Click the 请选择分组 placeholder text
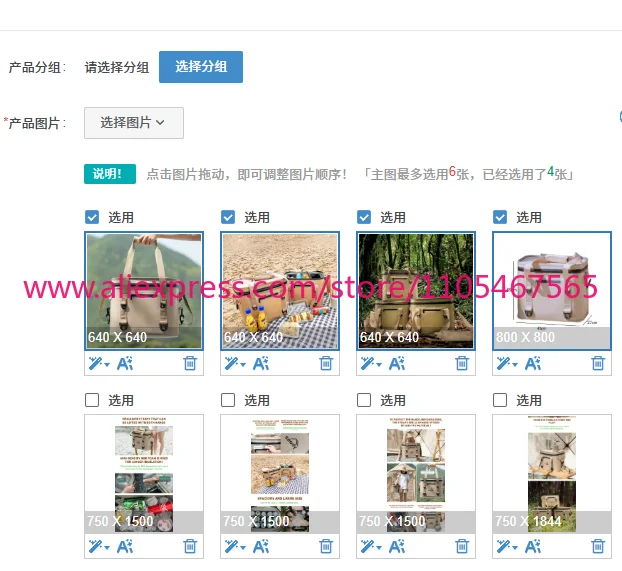Screen dimensions: 622x571 point(117,67)
